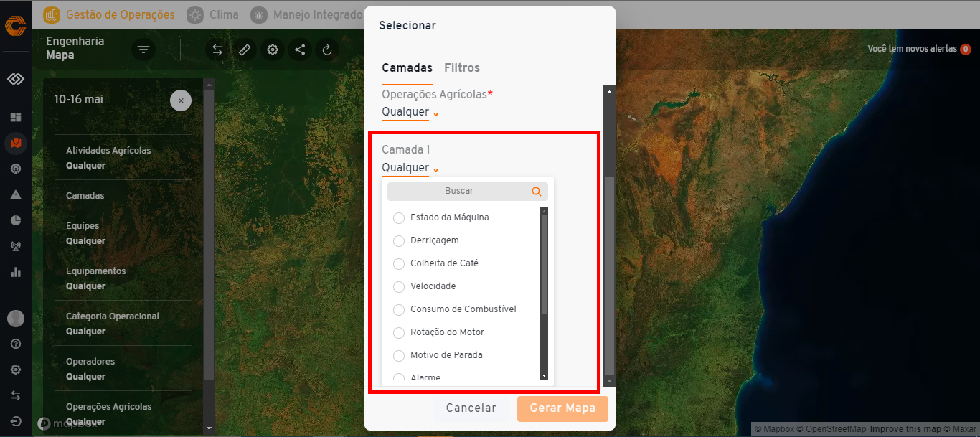
Task: Open the bar chart reports icon in sidebar
Action: pos(16,272)
